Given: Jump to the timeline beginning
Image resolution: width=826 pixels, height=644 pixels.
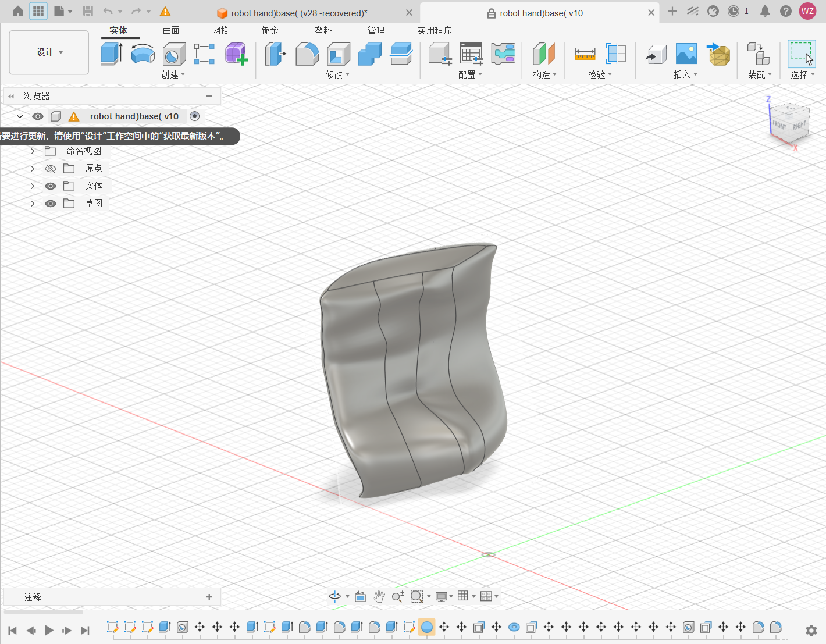Looking at the screenshot, I should coord(12,631).
